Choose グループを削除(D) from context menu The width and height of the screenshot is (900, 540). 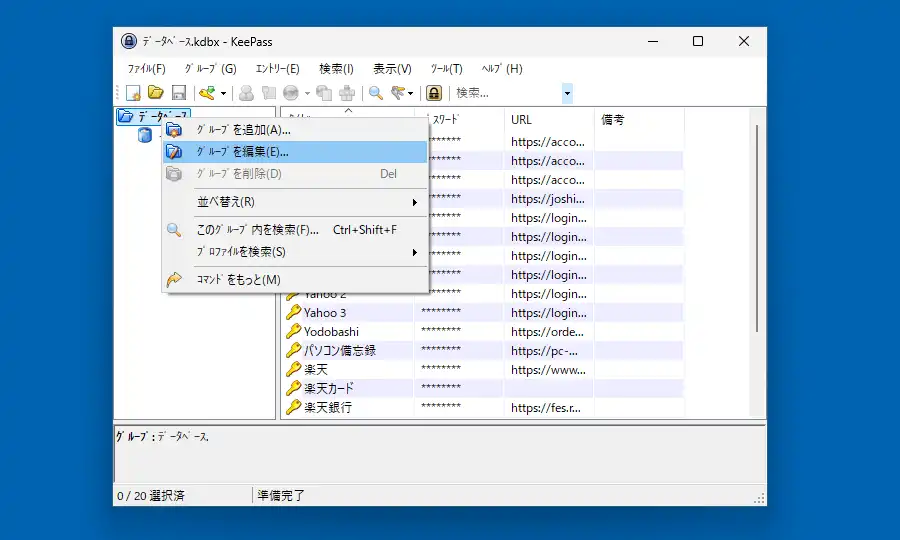tap(295, 174)
